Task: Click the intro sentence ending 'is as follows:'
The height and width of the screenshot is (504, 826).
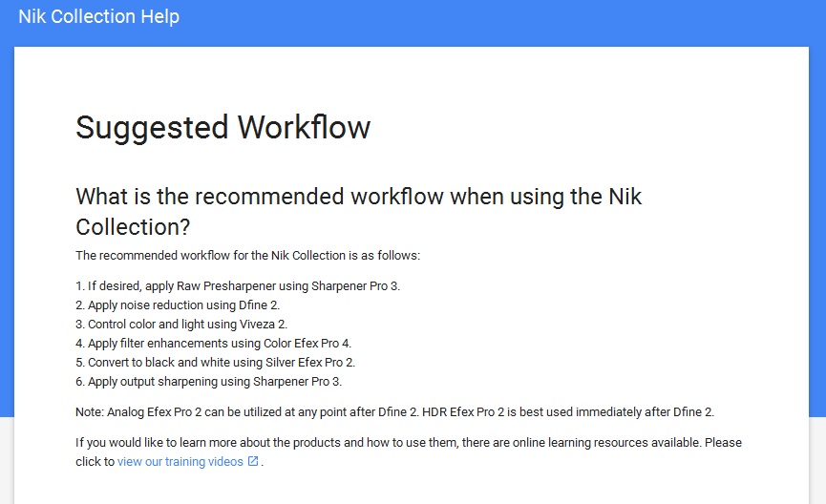Action: [x=248, y=256]
